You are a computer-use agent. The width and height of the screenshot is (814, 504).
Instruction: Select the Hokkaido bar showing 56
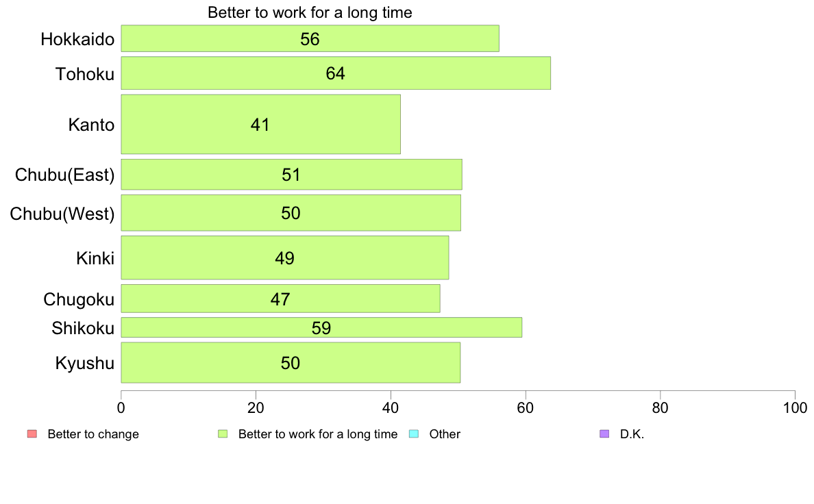pyautogui.click(x=310, y=38)
